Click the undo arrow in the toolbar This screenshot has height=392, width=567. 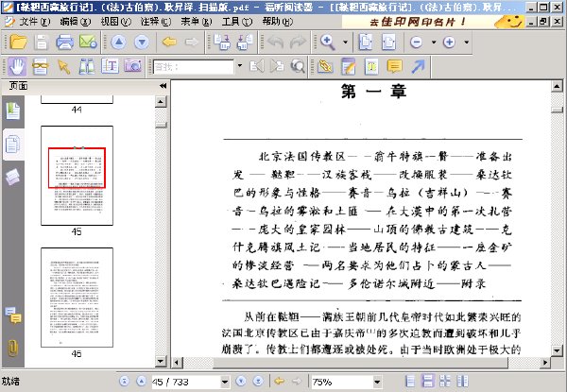276,43
